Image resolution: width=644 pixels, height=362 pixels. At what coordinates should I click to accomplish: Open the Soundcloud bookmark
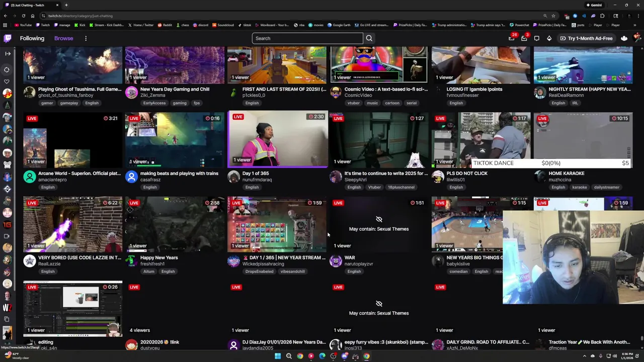[223, 25]
